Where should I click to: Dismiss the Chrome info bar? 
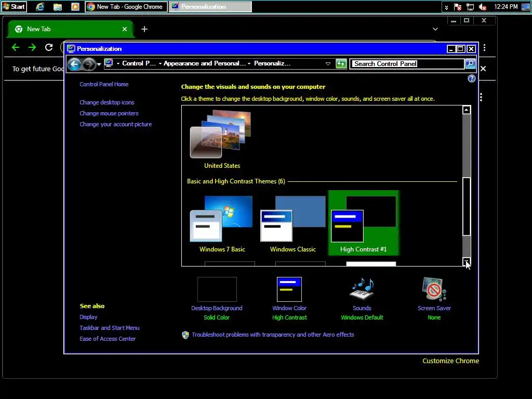click(x=483, y=69)
